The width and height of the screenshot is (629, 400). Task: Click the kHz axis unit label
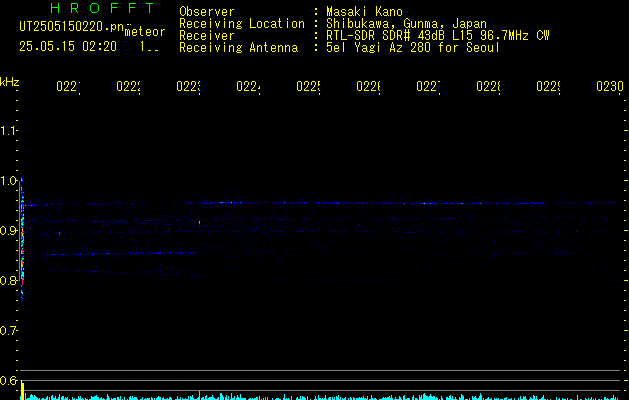pyautogui.click(x=10, y=82)
